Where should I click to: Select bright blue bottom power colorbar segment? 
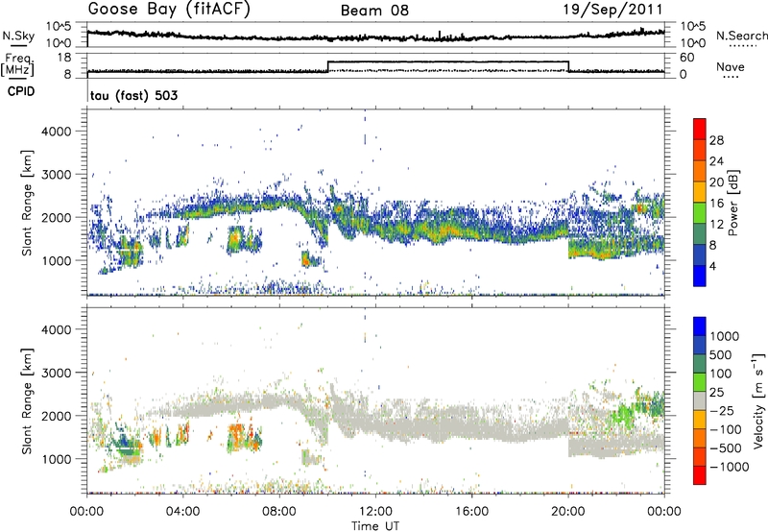point(700,276)
